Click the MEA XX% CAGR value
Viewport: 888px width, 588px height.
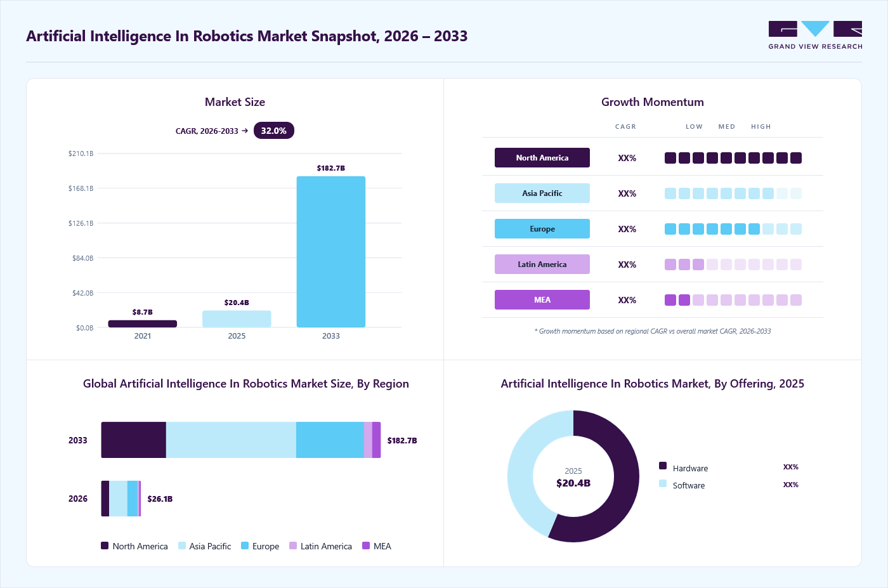point(627,300)
